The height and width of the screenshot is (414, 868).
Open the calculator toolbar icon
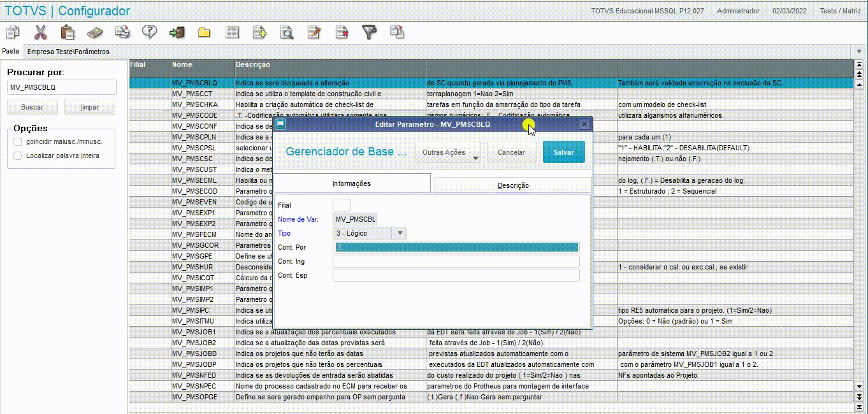pyautogui.click(x=95, y=32)
